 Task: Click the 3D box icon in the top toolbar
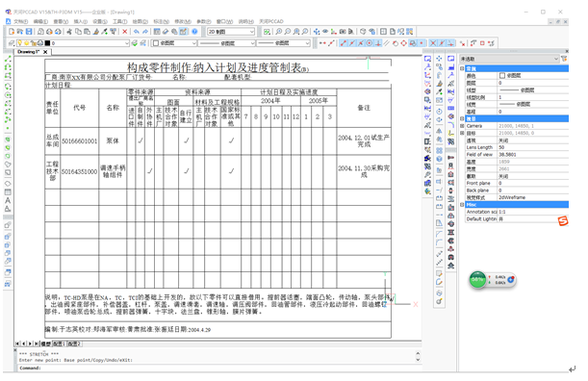click(363, 32)
